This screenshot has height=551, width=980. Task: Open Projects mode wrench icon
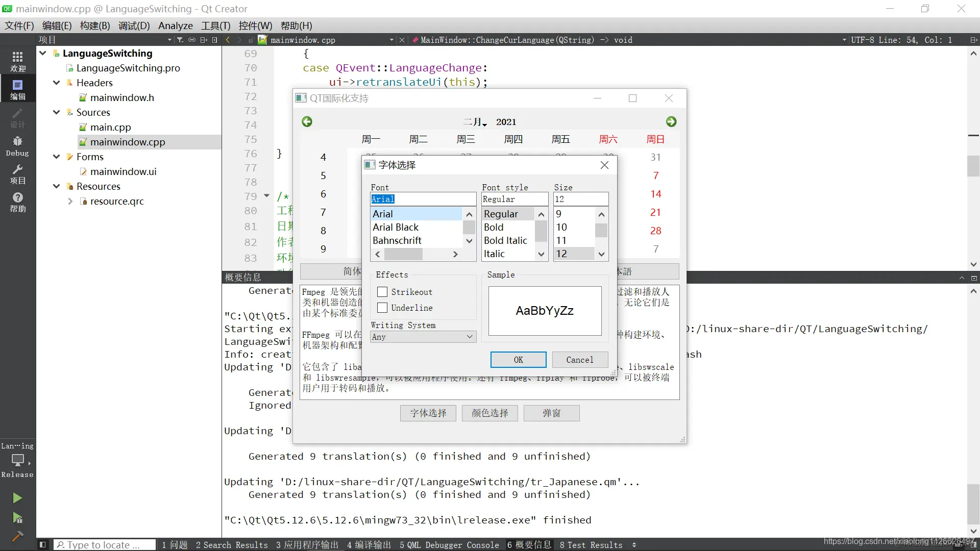click(17, 173)
